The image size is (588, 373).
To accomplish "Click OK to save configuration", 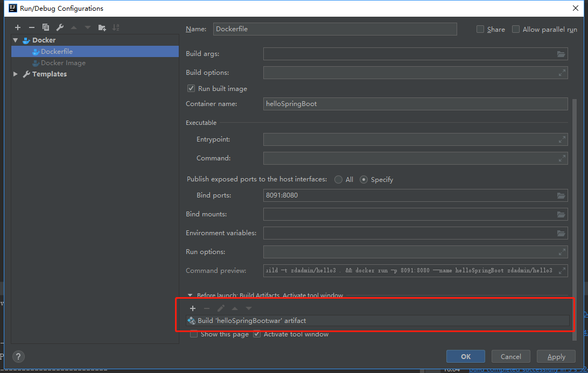I will pyautogui.click(x=465, y=356).
